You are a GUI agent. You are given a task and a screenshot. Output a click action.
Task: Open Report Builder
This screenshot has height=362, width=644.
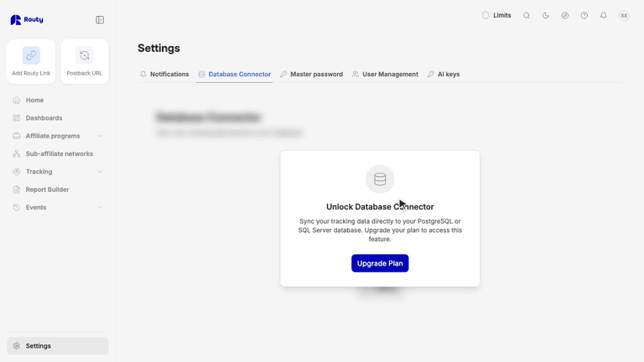[x=47, y=189]
